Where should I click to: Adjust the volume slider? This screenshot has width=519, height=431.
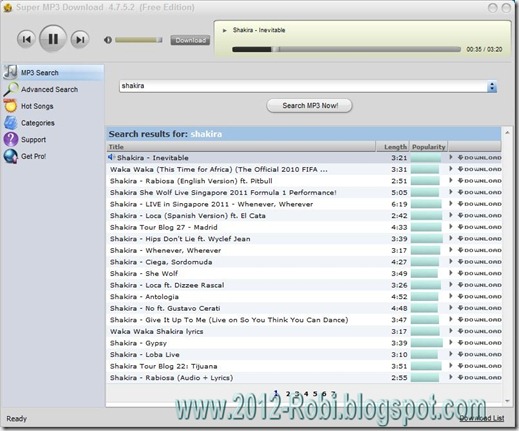point(139,40)
